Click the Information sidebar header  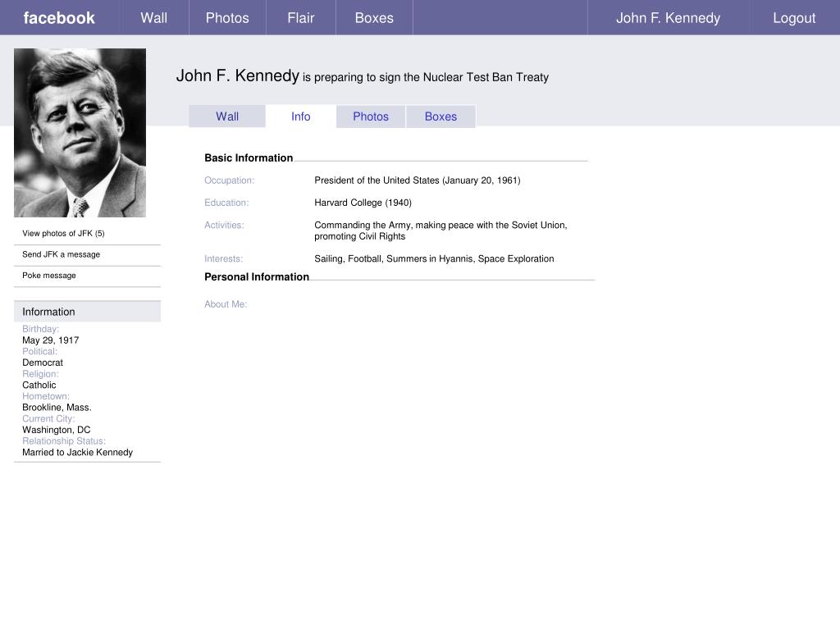87,312
